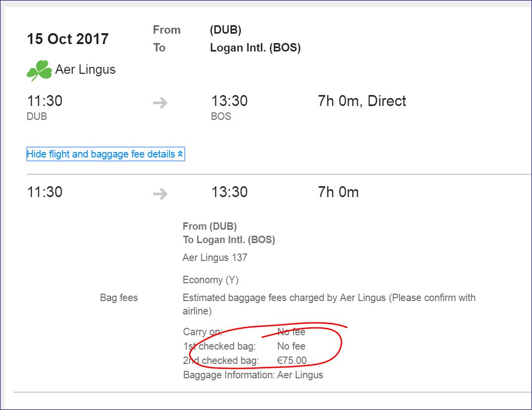Screen dimensions: 532x410
Task: Click the gray arrow in the 7h 0m detail row
Action: pyautogui.click(x=160, y=194)
